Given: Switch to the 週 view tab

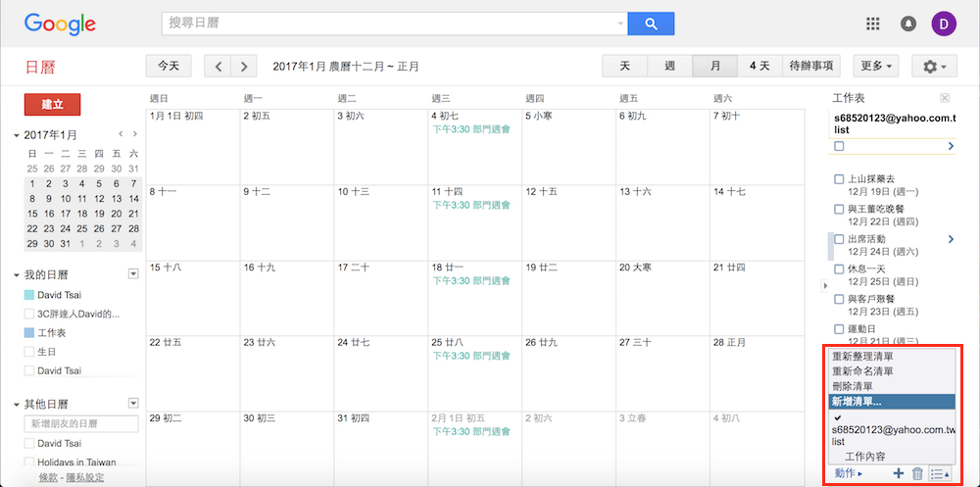Looking at the screenshot, I should 669,67.
